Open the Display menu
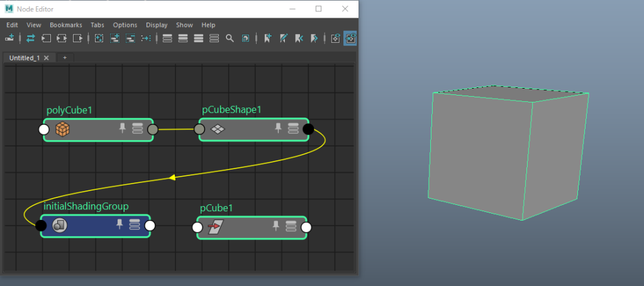 (157, 25)
